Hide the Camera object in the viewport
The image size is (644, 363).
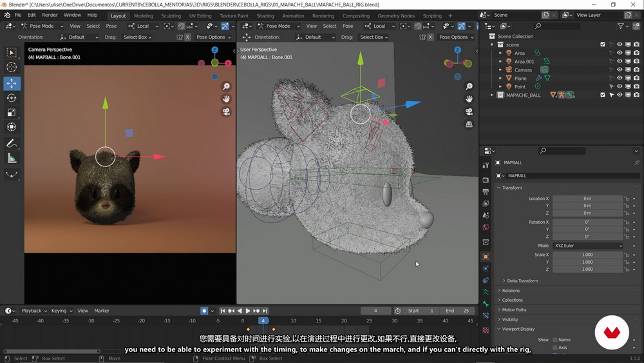click(x=620, y=70)
